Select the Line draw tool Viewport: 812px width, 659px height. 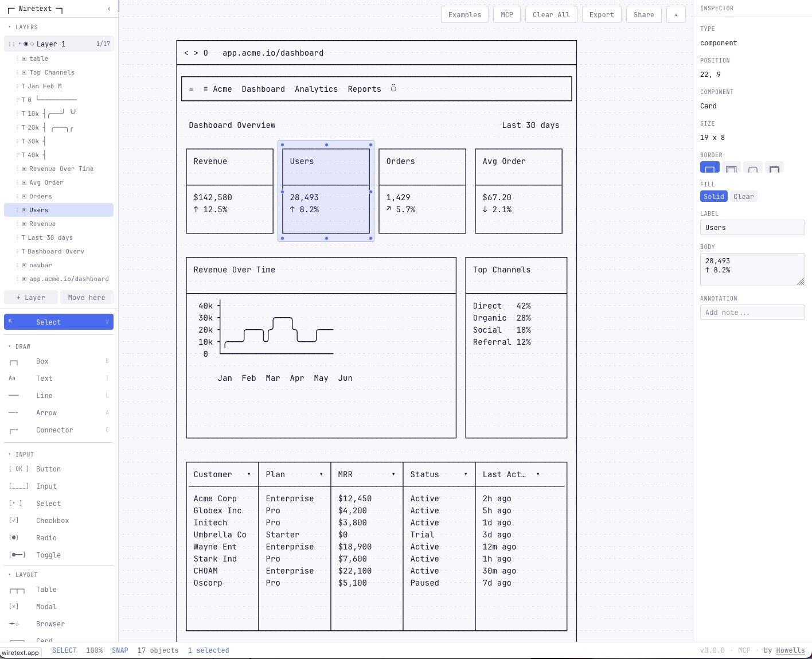point(44,396)
